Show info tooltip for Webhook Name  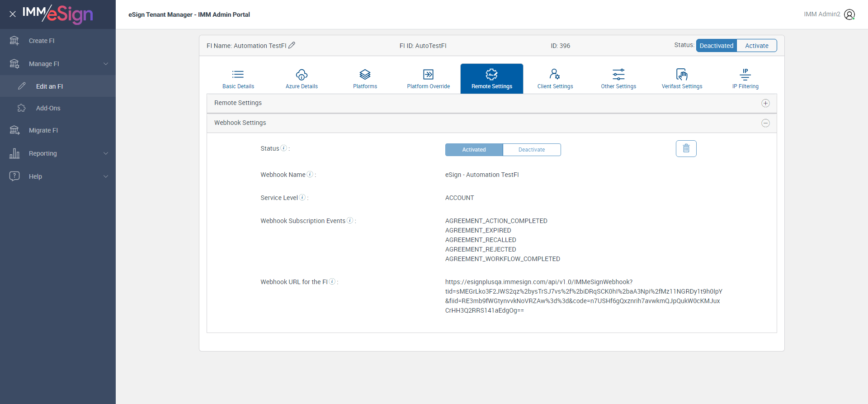(310, 174)
